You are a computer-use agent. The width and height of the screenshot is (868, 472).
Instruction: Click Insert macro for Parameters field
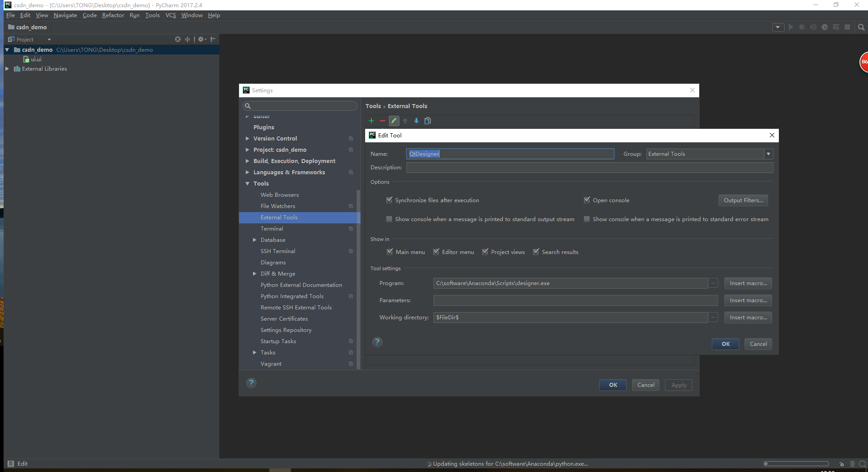pos(748,300)
